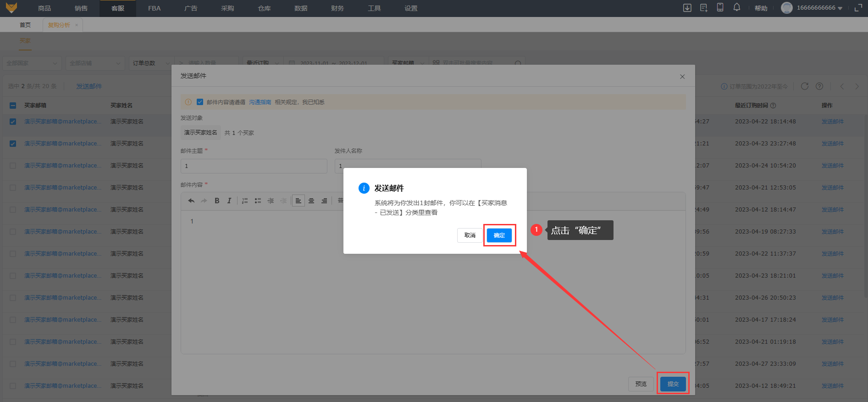Decrease indent in the email editor

pos(283,201)
